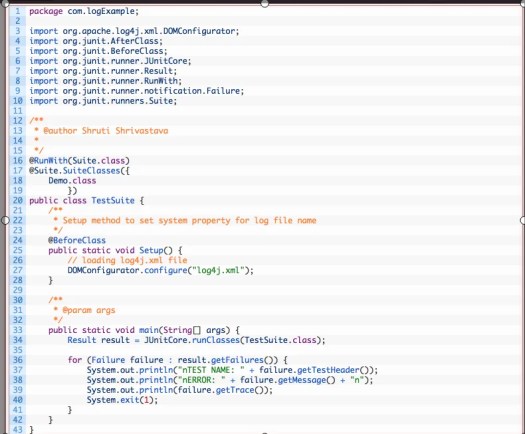Select 'runClasses' call on line 34

click(216, 340)
